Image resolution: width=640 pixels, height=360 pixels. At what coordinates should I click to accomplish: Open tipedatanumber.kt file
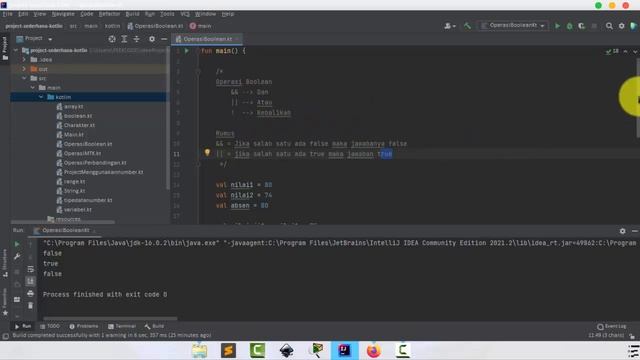[x=88, y=200]
